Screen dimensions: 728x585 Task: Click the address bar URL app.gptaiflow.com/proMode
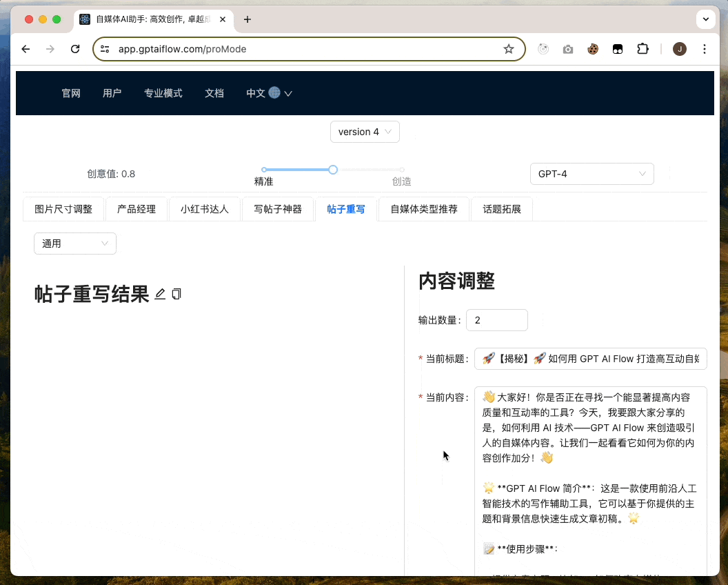coord(183,49)
